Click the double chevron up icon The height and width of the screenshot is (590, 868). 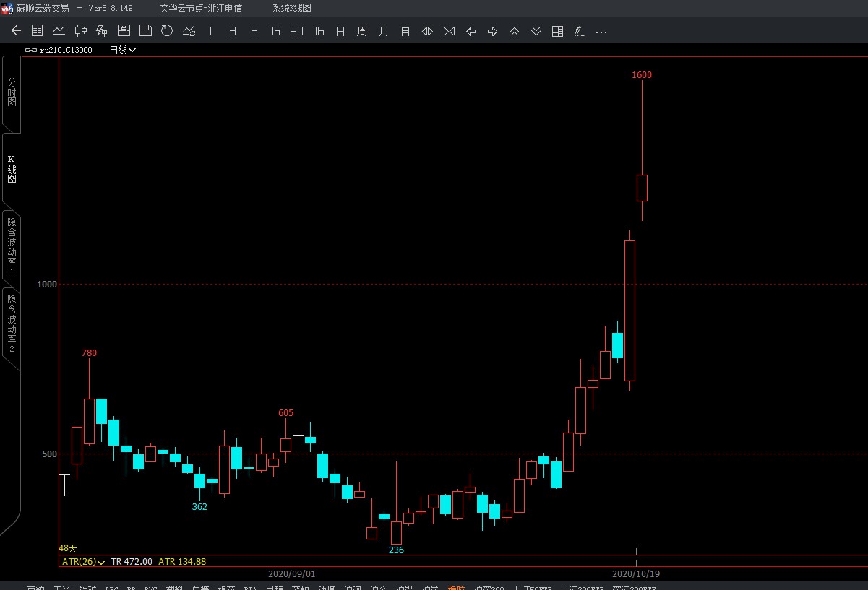(514, 31)
